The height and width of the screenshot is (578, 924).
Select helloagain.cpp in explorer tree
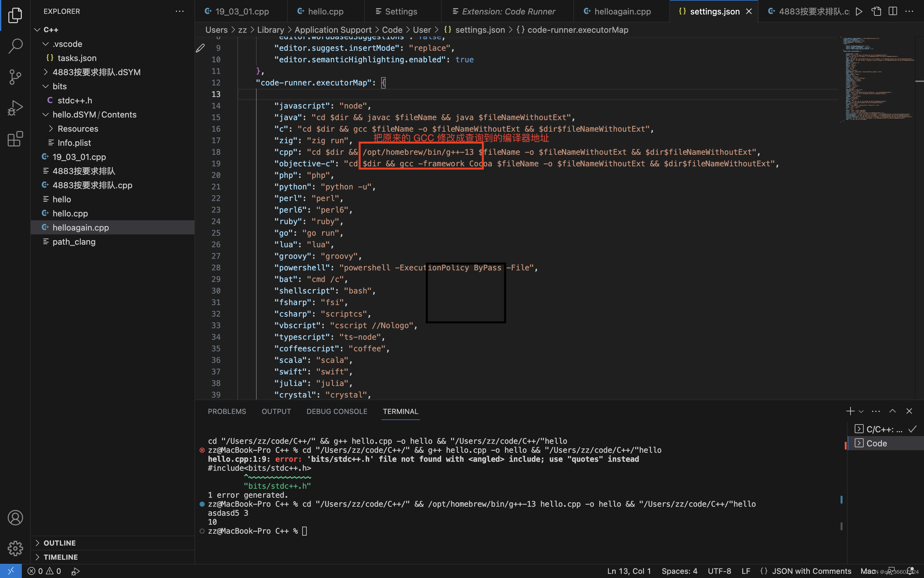coord(113,228)
